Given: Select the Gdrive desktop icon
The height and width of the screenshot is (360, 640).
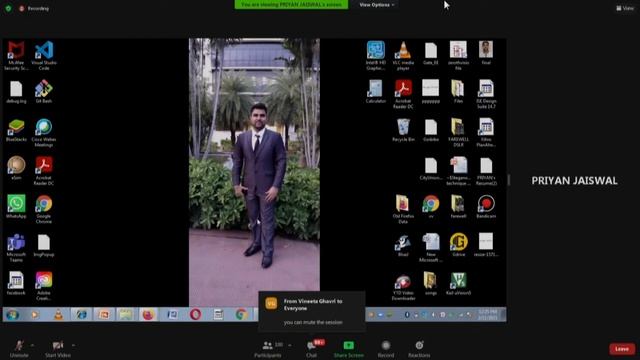Looking at the screenshot, I should pos(458,245).
